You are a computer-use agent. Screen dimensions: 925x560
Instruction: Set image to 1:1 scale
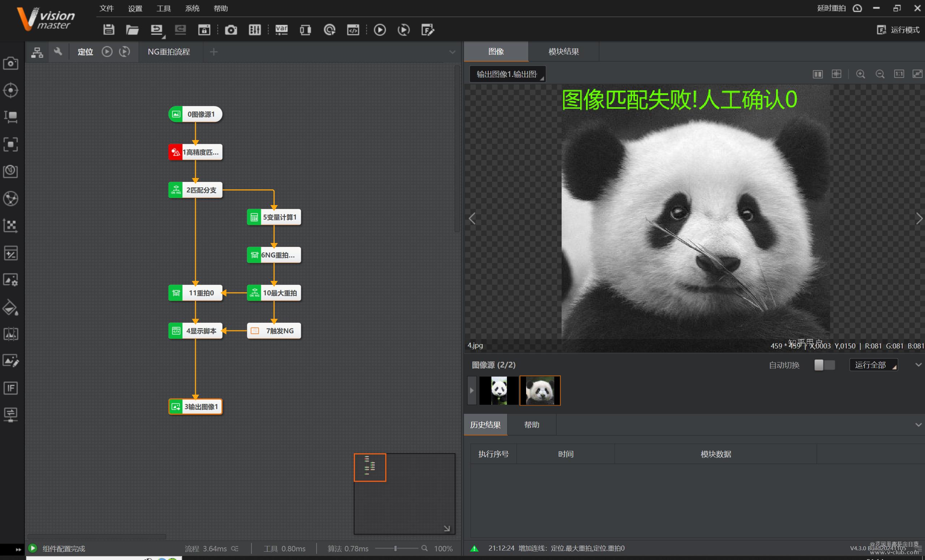(x=899, y=74)
